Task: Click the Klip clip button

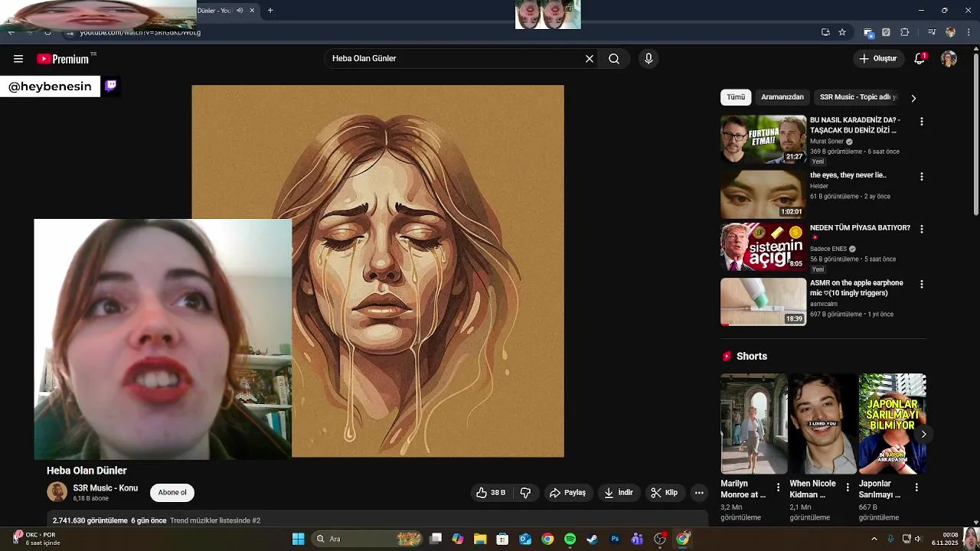Action: click(665, 493)
